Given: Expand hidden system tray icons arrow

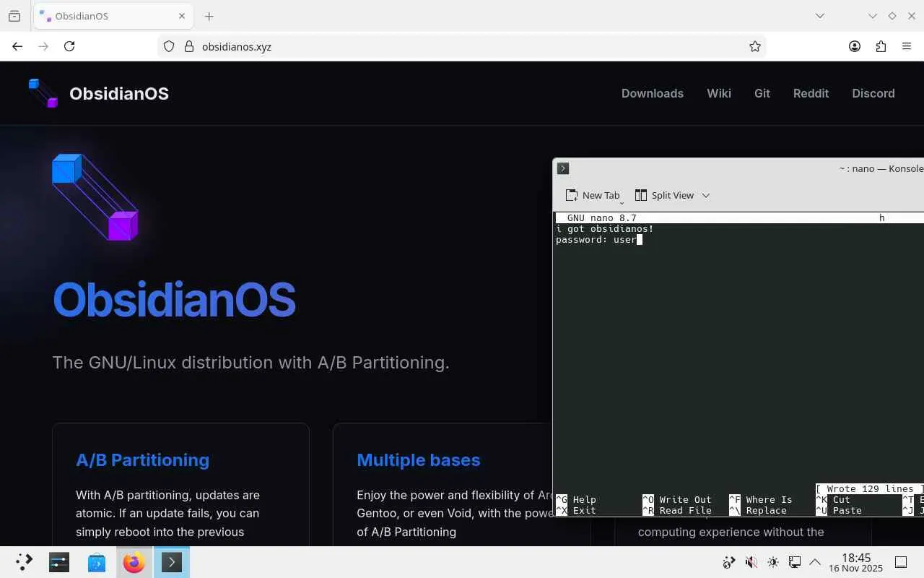Looking at the screenshot, I should 815,562.
